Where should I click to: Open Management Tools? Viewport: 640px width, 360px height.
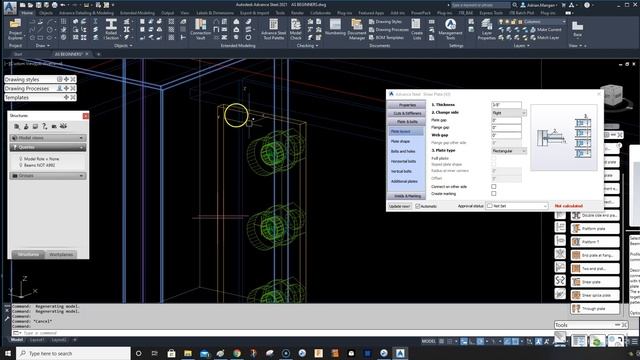[451, 29]
